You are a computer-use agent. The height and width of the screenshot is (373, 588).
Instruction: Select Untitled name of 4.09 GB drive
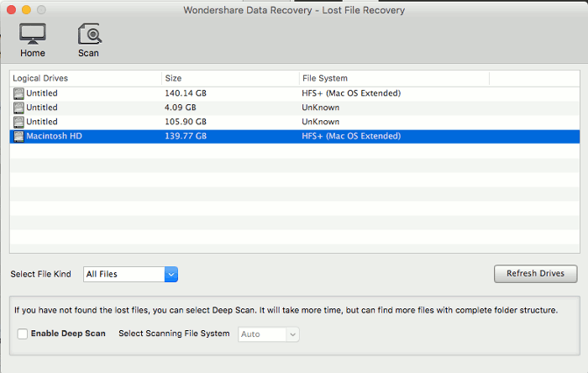[42, 108]
